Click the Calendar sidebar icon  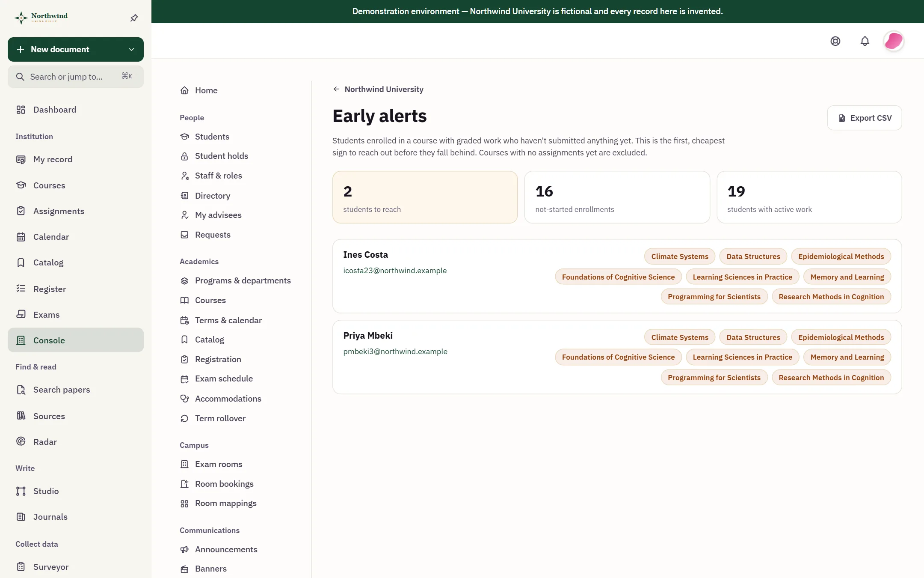[21, 237]
